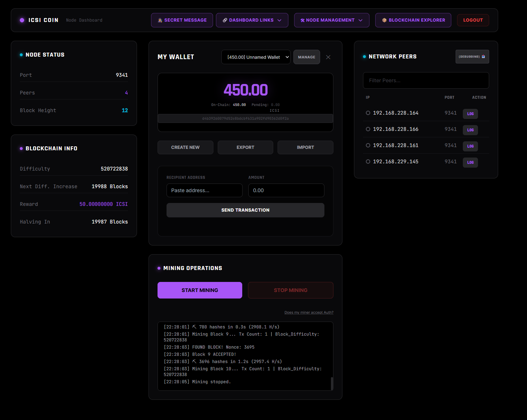Screen dimensions: 527x420
Task: Close the My Wallet panel
Action: (328, 57)
